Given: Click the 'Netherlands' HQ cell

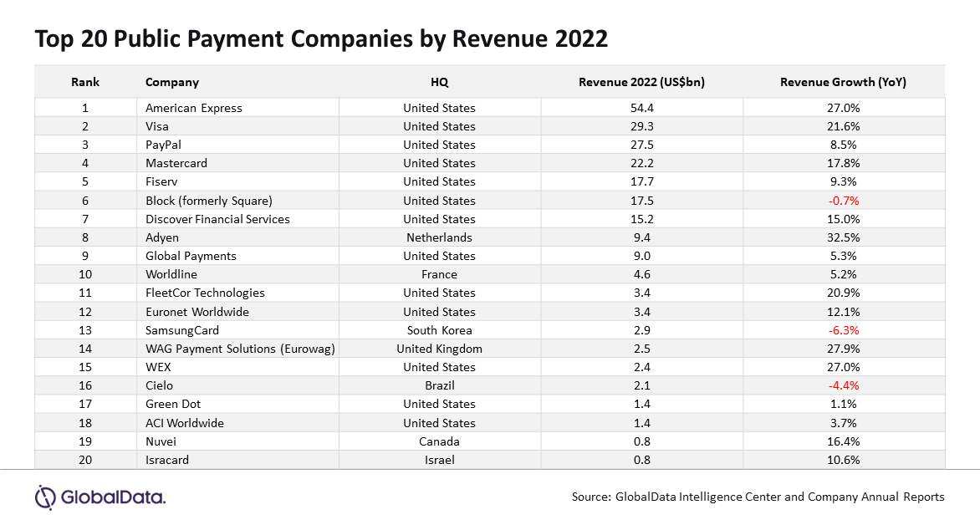Looking at the screenshot, I should click(439, 237).
